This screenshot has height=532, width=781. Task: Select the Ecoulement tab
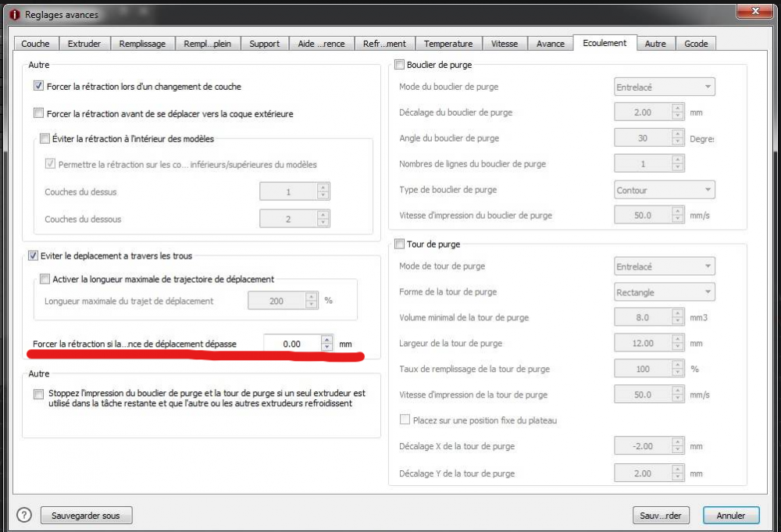604,43
